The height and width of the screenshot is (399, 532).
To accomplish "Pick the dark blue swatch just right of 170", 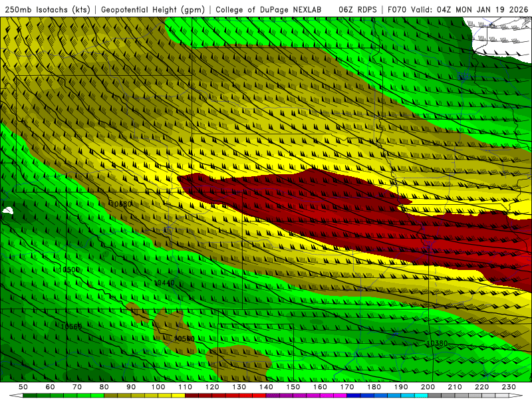I will [x=354, y=396].
